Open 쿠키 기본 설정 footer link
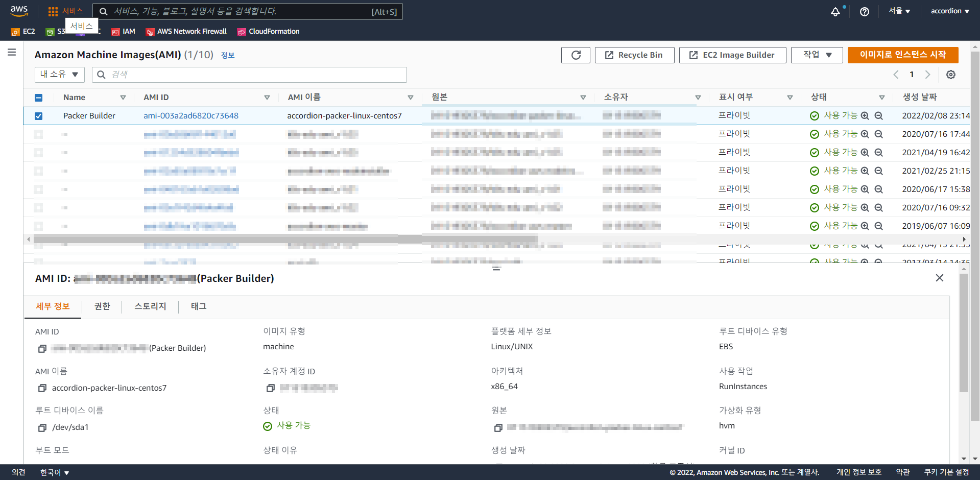 946,472
